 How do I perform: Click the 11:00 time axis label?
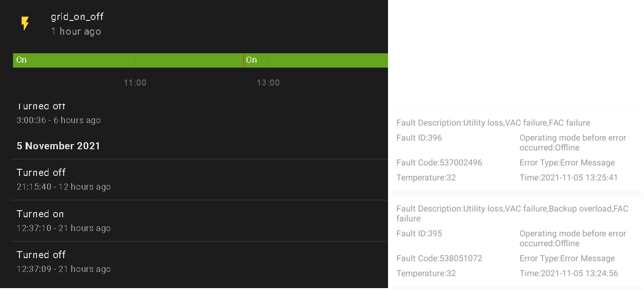tap(135, 83)
